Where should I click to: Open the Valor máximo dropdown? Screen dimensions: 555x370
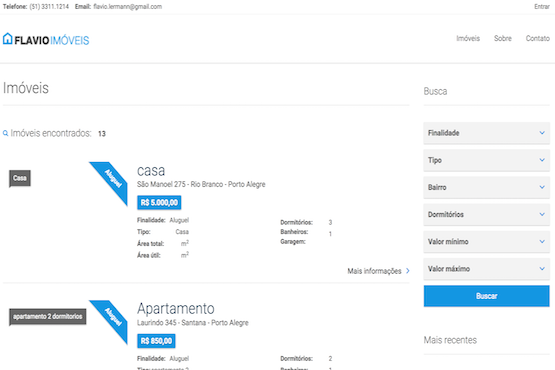point(486,269)
